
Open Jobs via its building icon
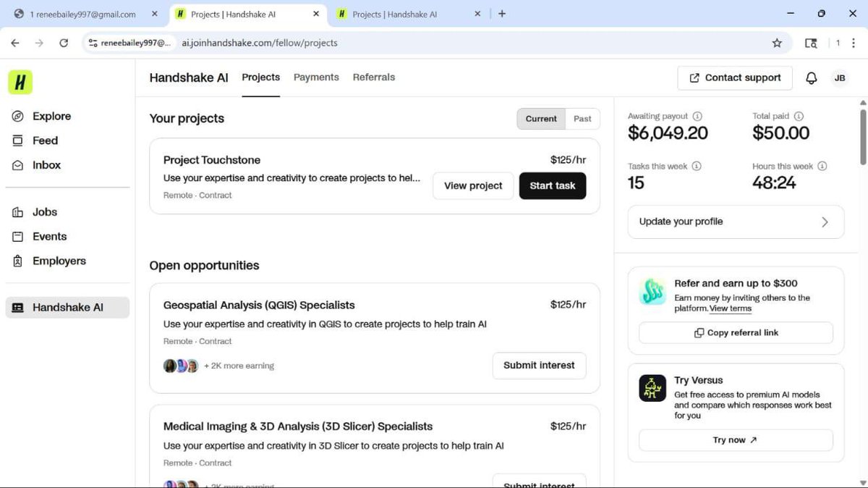click(18, 212)
